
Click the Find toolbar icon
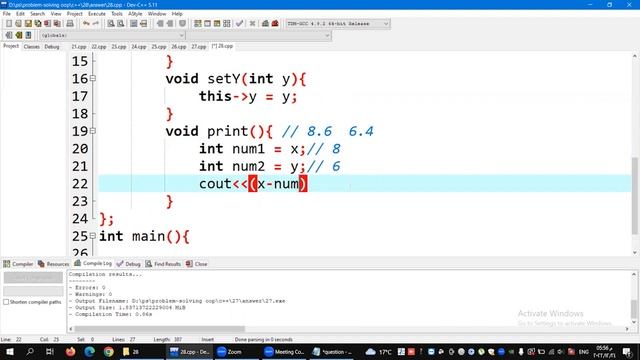[111, 24]
